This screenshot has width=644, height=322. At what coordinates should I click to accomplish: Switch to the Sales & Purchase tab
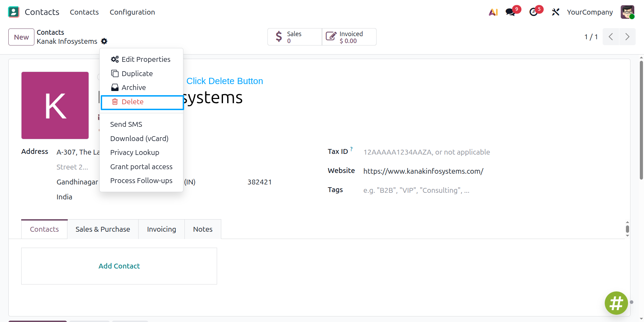[103, 229]
